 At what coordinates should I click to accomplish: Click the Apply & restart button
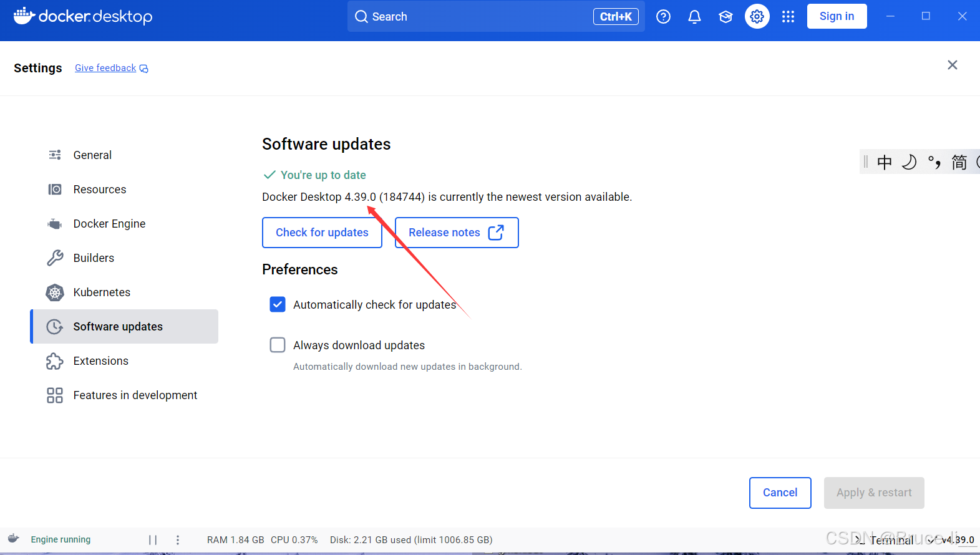[874, 493]
